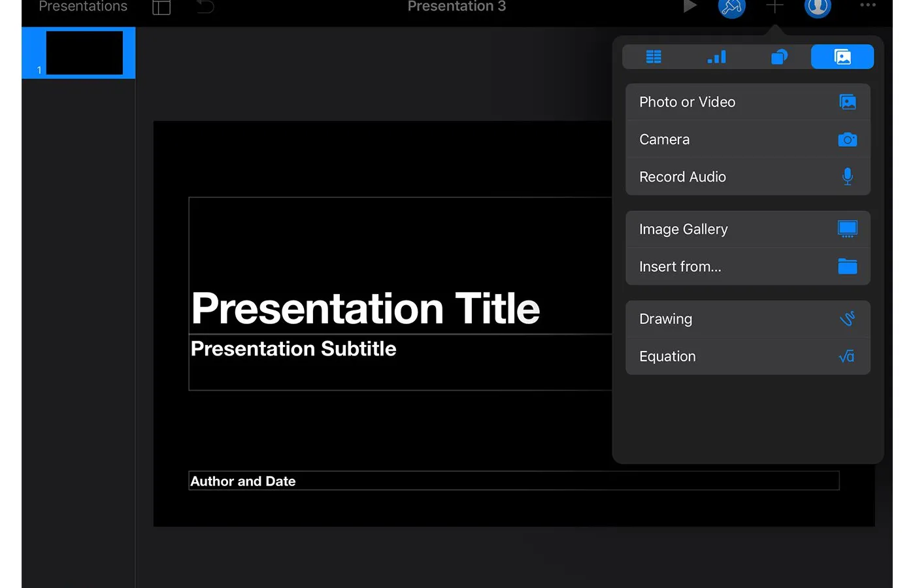Open the More options ellipsis menu
Image resolution: width=915 pixels, height=588 pixels.
tap(867, 7)
